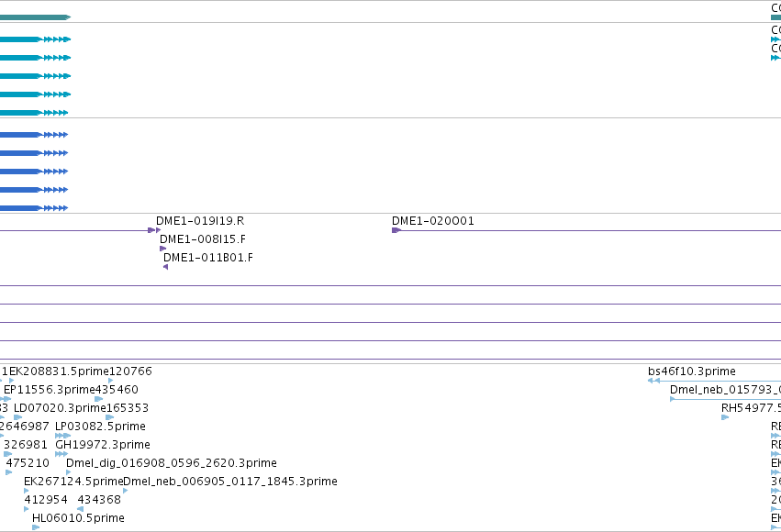Open the Dmel_neb_015793 EST label
The width and height of the screenshot is (781, 532).
725,390
